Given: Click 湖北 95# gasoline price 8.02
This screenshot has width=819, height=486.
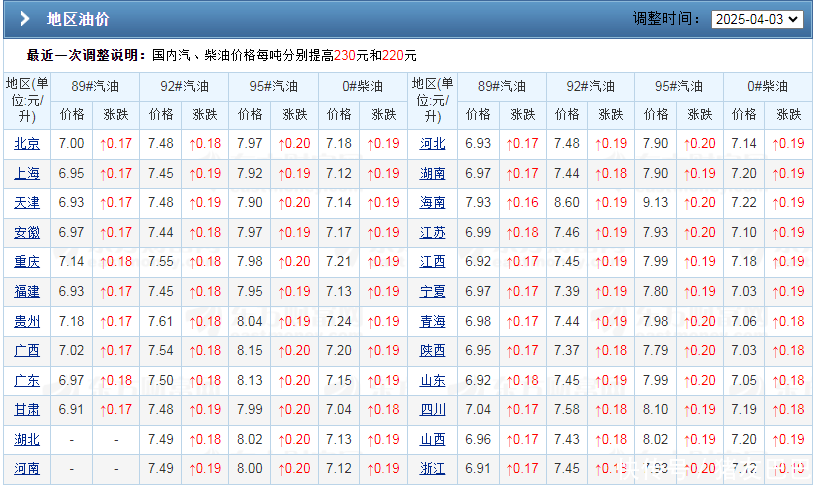Looking at the screenshot, I should point(250,439).
